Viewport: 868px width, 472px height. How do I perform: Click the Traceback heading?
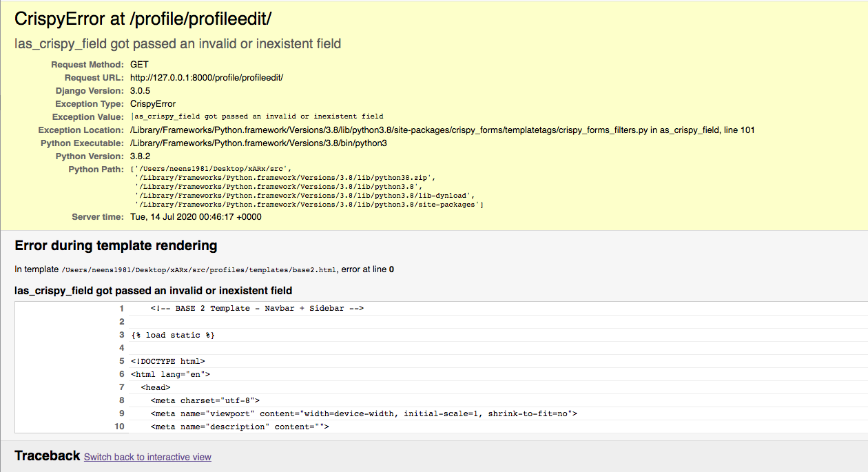pos(48,456)
